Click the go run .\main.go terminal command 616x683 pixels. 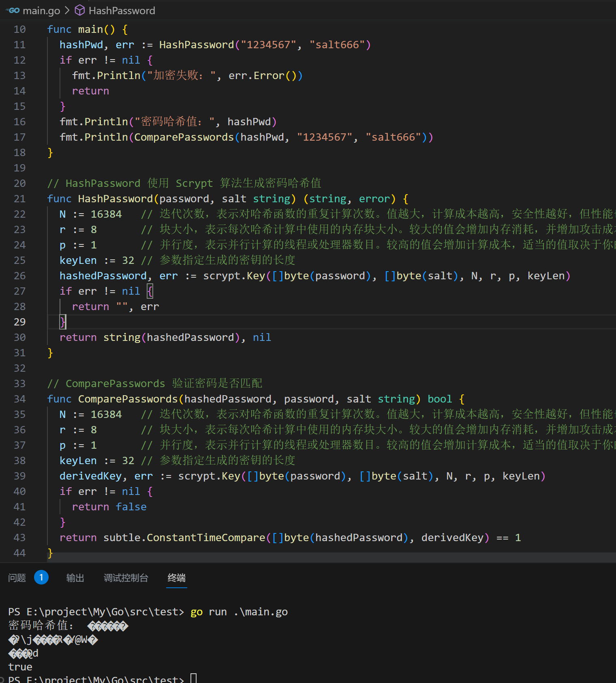[239, 612]
